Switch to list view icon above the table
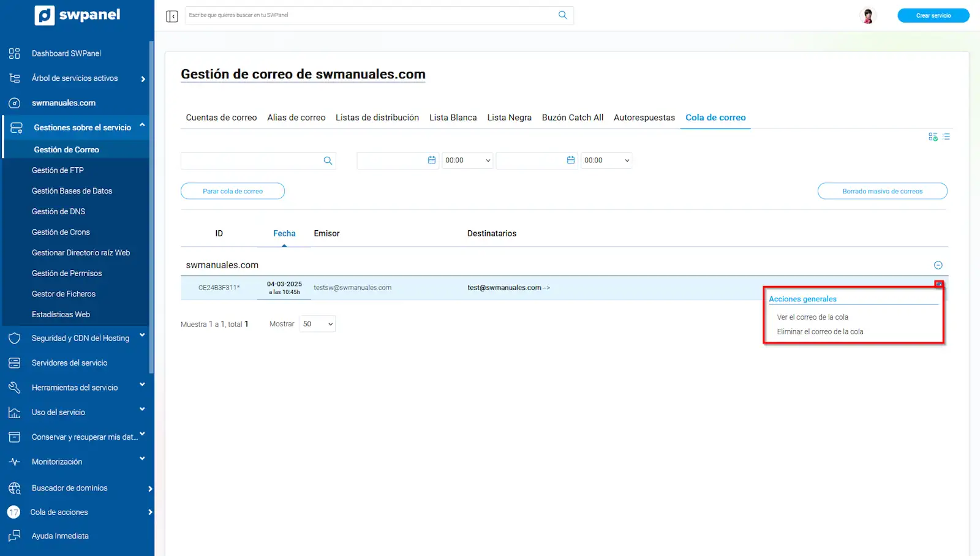980x556 pixels. pyautogui.click(x=946, y=137)
